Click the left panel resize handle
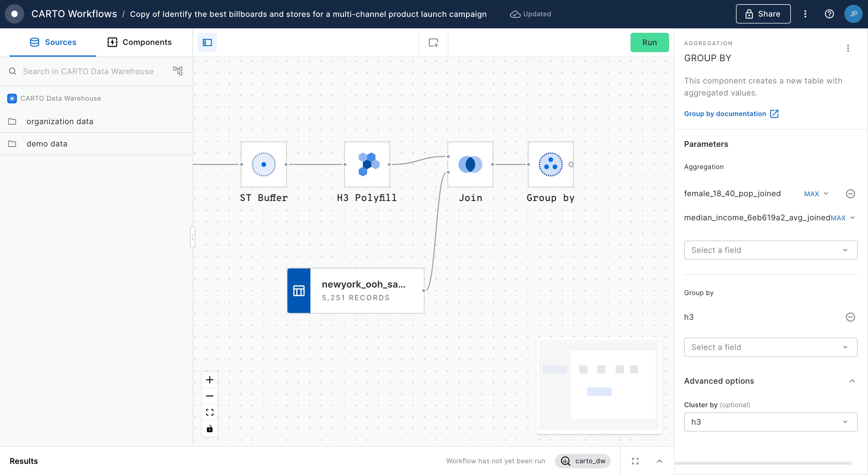Image resolution: width=868 pixels, height=475 pixels. [x=193, y=237]
